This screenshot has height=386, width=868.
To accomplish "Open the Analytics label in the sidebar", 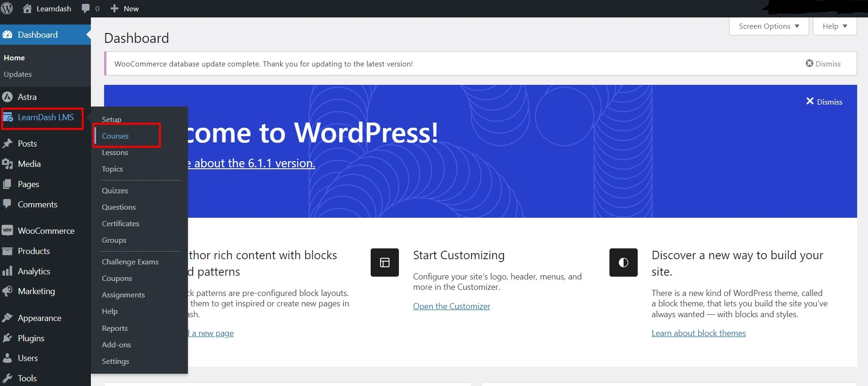I will pyautogui.click(x=34, y=271).
